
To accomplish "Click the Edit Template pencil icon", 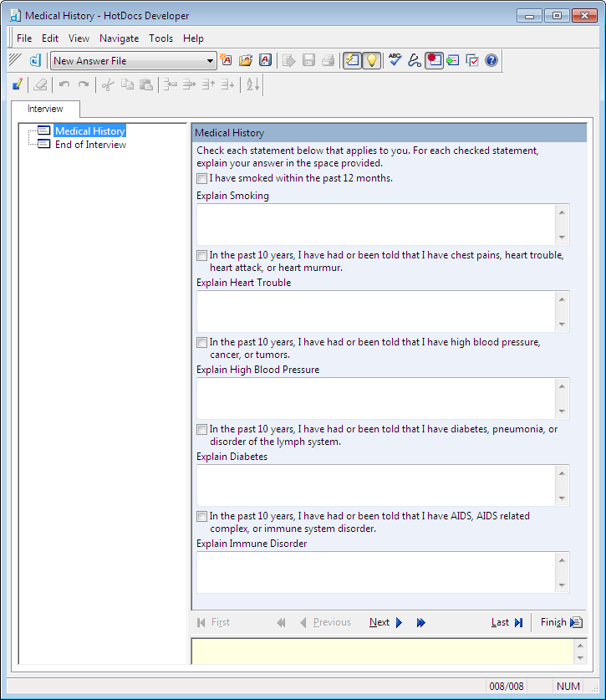I will point(18,84).
